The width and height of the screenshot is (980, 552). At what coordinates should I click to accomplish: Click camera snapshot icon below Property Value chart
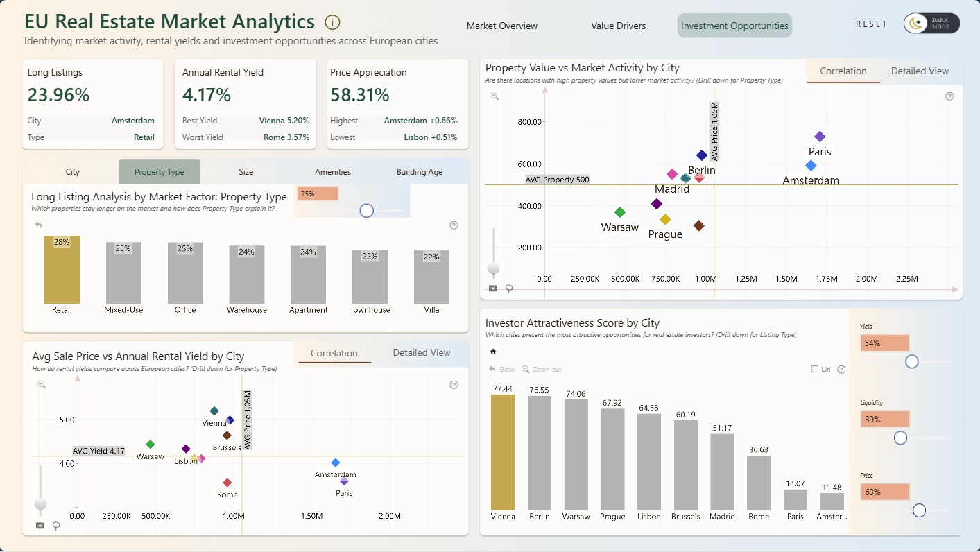tap(493, 288)
